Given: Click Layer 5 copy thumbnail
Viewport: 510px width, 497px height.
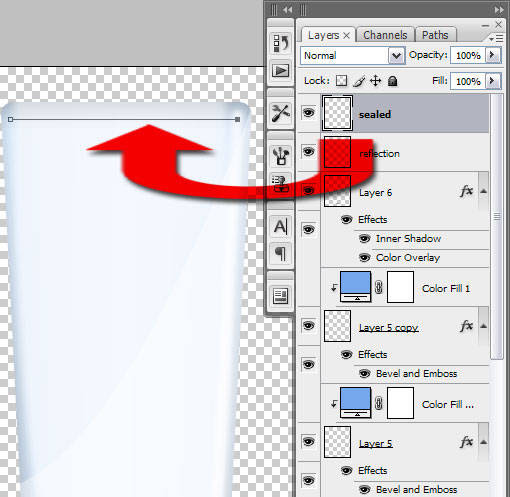Looking at the screenshot, I should click(x=337, y=326).
